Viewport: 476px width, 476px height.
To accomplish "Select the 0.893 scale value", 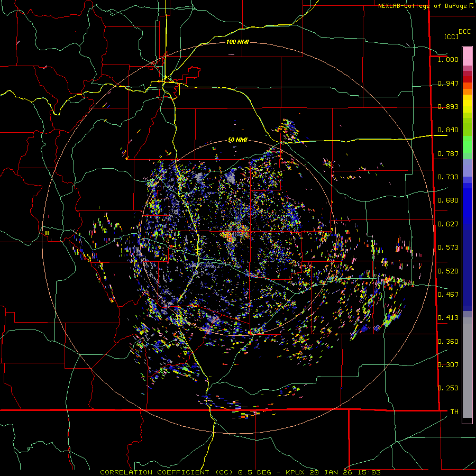I will (x=448, y=106).
